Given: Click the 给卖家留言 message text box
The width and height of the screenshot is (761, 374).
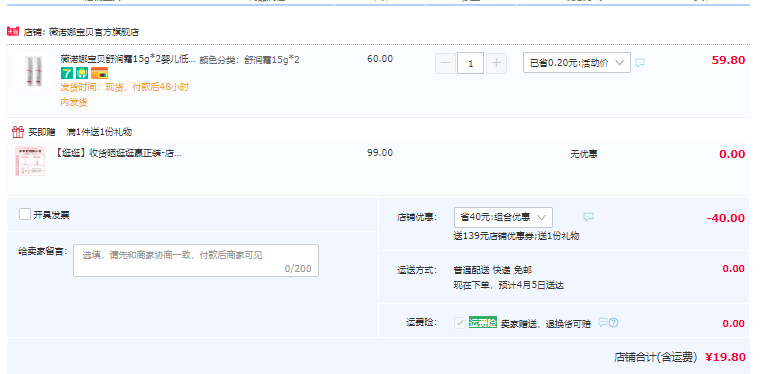Looking at the screenshot, I should (196, 260).
